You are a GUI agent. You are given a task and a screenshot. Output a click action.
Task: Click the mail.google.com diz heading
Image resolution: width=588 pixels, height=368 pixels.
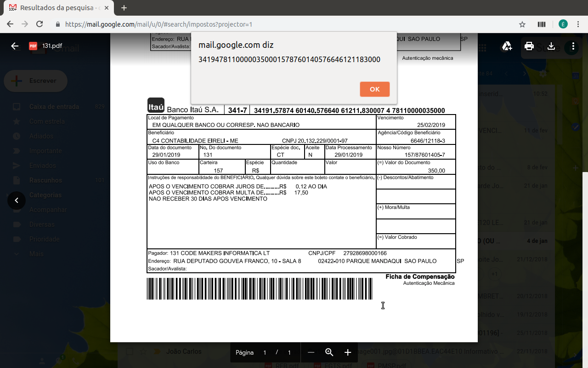click(236, 45)
